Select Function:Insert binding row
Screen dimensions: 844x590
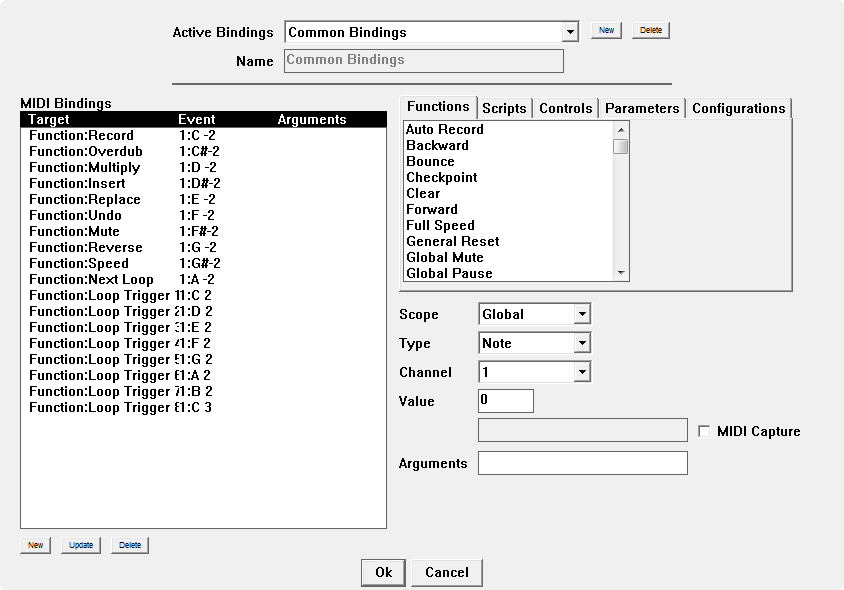coord(203,184)
